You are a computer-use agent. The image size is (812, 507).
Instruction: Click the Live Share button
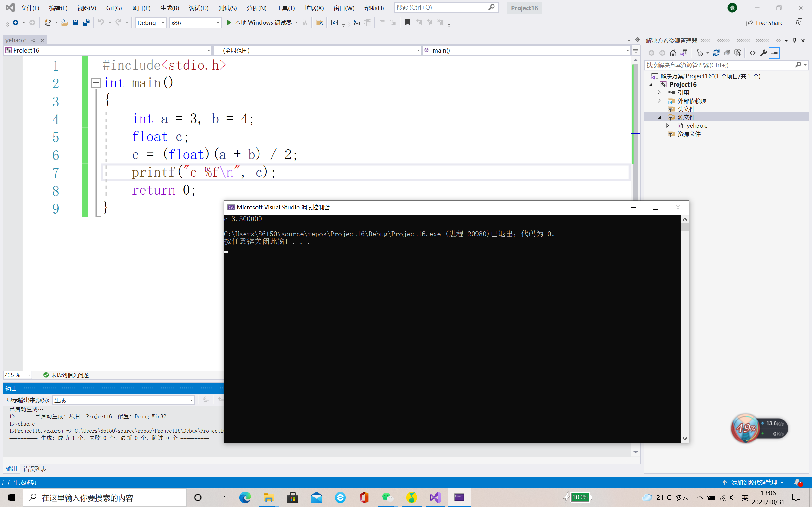pyautogui.click(x=765, y=23)
